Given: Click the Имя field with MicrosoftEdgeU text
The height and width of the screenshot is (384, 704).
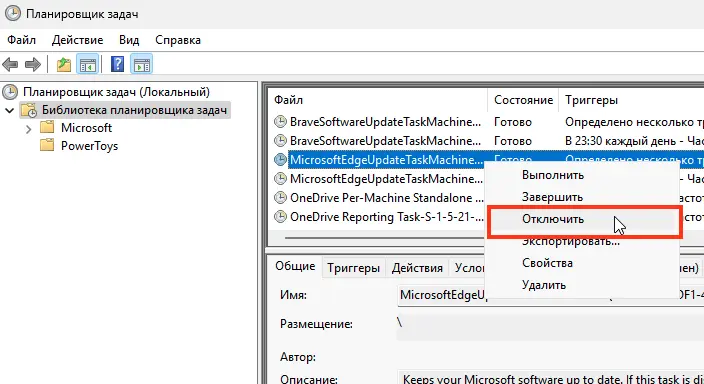Looking at the screenshot, I should [x=550, y=296].
